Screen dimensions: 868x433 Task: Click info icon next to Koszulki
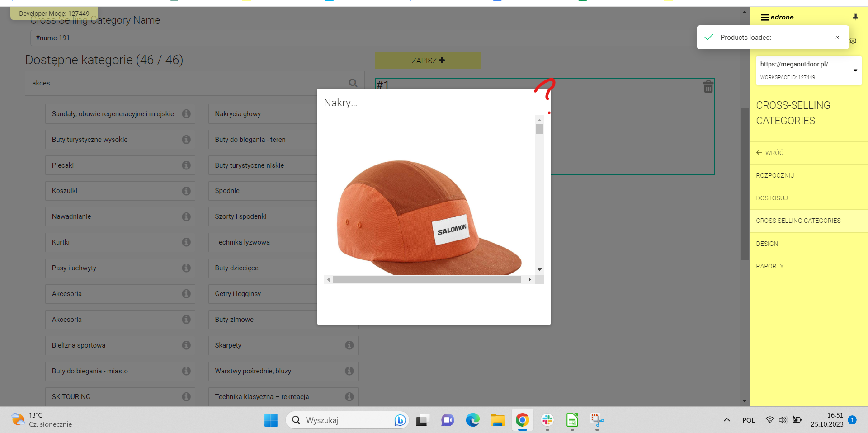click(186, 191)
